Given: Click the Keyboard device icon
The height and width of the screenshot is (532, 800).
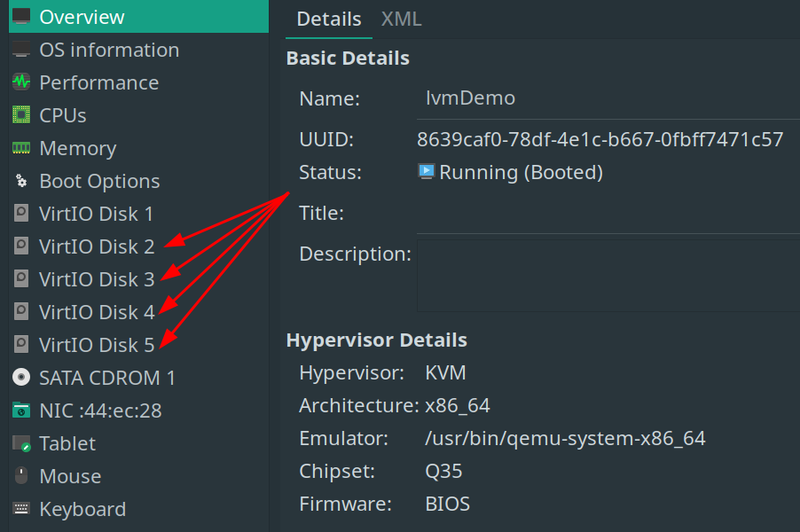Looking at the screenshot, I should (21, 509).
